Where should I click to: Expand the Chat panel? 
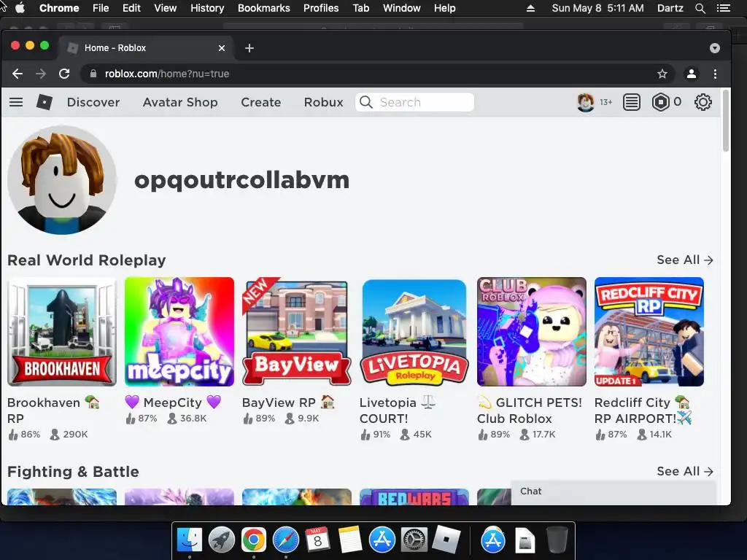[x=613, y=492]
